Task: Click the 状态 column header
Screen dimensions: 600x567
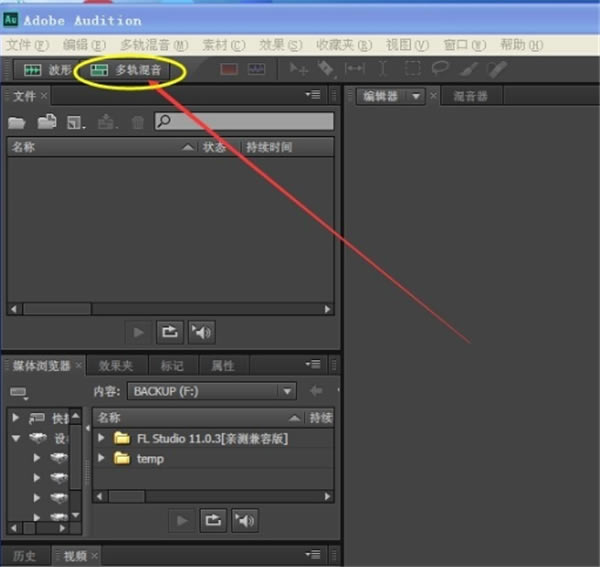Action: 218,147
